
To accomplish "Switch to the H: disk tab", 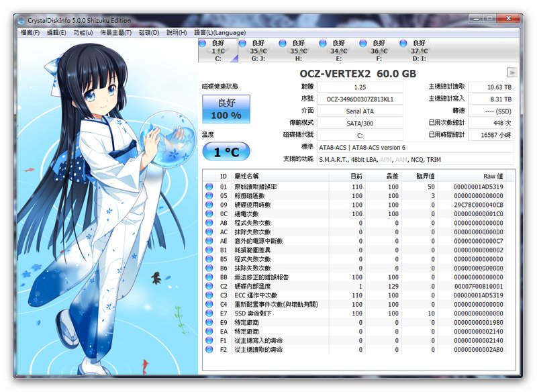I will click(x=298, y=50).
